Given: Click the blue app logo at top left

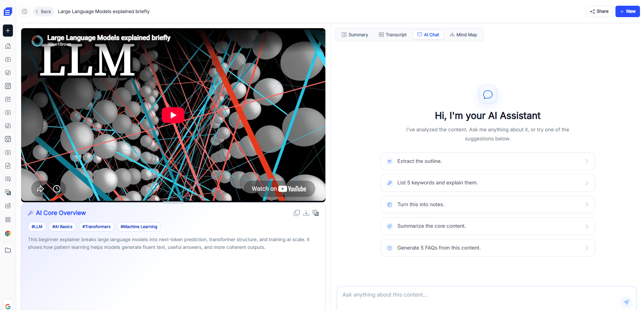Looking at the screenshot, I should [8, 12].
